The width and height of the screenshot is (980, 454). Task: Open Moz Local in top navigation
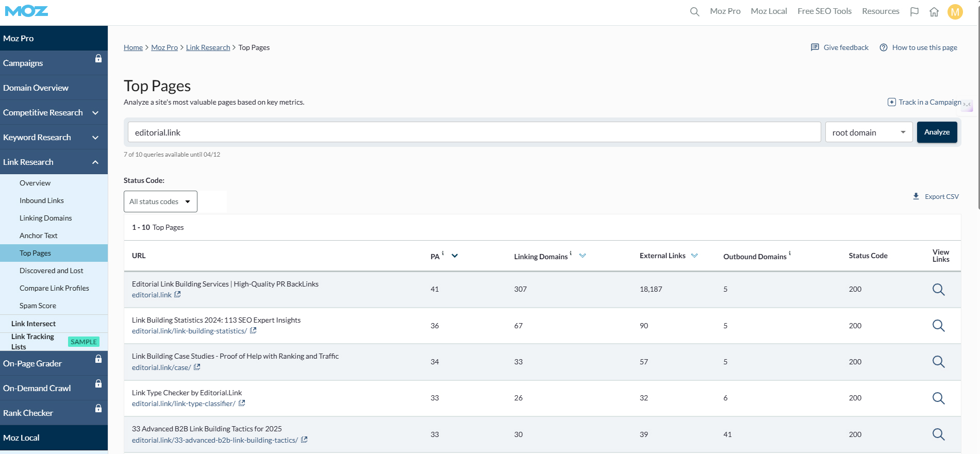tap(769, 11)
